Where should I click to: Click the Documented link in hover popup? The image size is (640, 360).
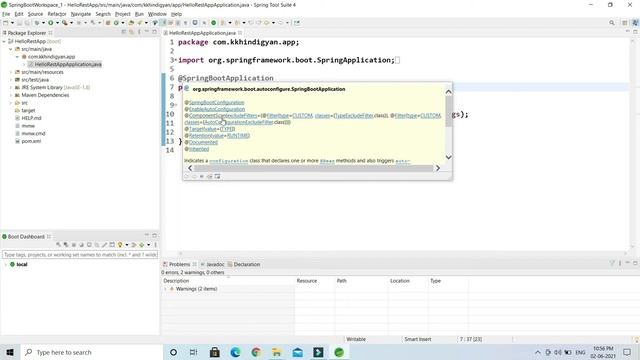point(203,142)
